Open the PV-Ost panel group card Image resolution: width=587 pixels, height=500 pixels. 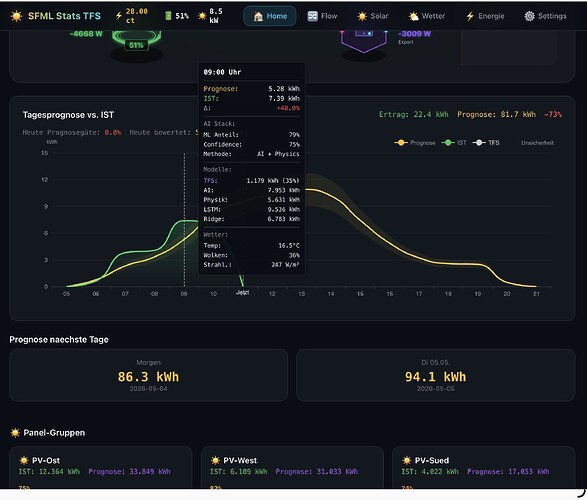[101, 468]
